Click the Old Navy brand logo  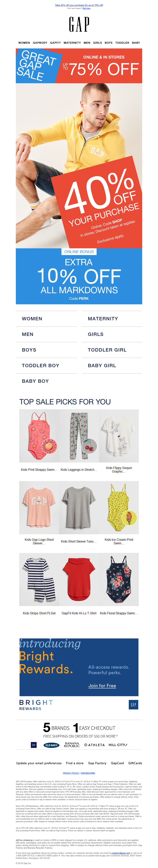pos(52,745)
